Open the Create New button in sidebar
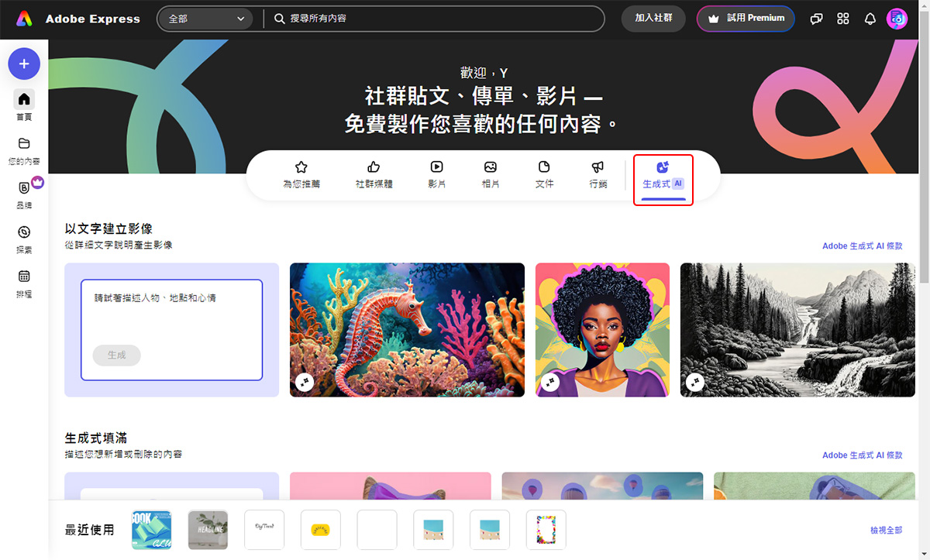Image resolution: width=930 pixels, height=560 pixels. tap(24, 64)
